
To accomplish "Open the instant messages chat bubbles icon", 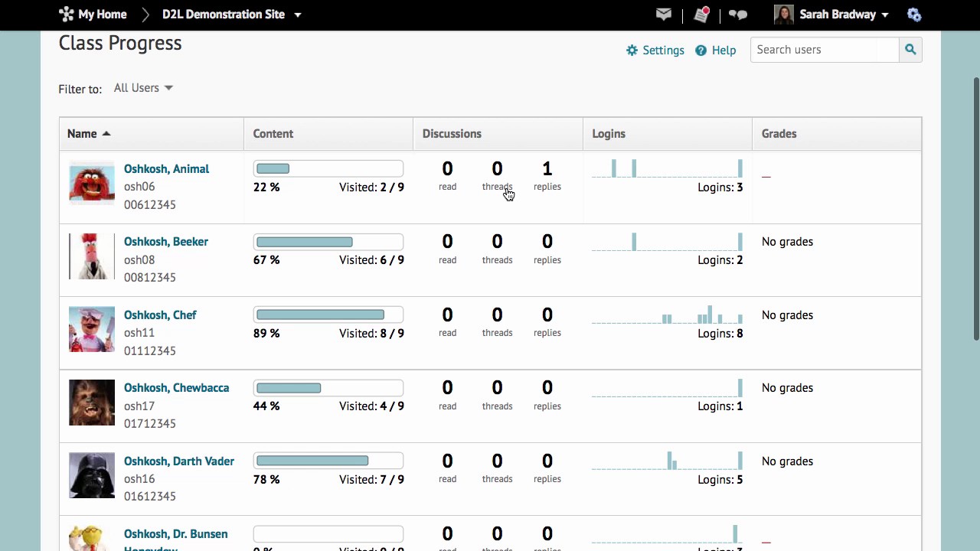I will pyautogui.click(x=738, y=15).
